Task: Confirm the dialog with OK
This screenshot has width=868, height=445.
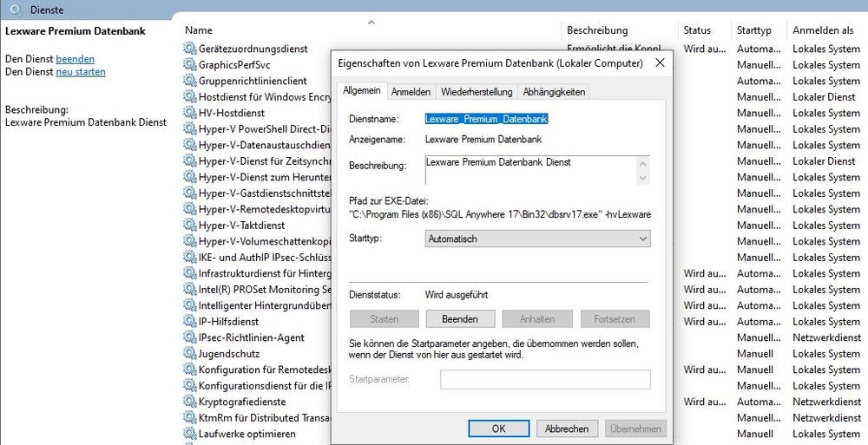Action: click(498, 429)
